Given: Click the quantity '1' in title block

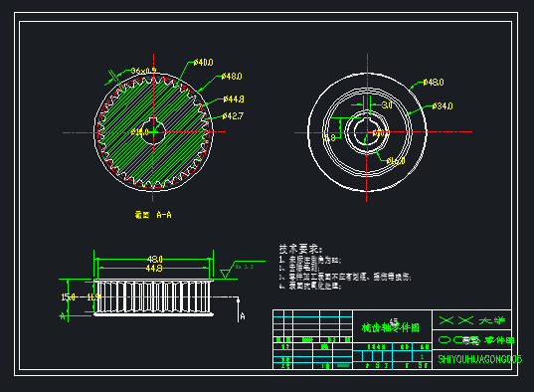Looking at the screenshot, I should coord(422,356).
